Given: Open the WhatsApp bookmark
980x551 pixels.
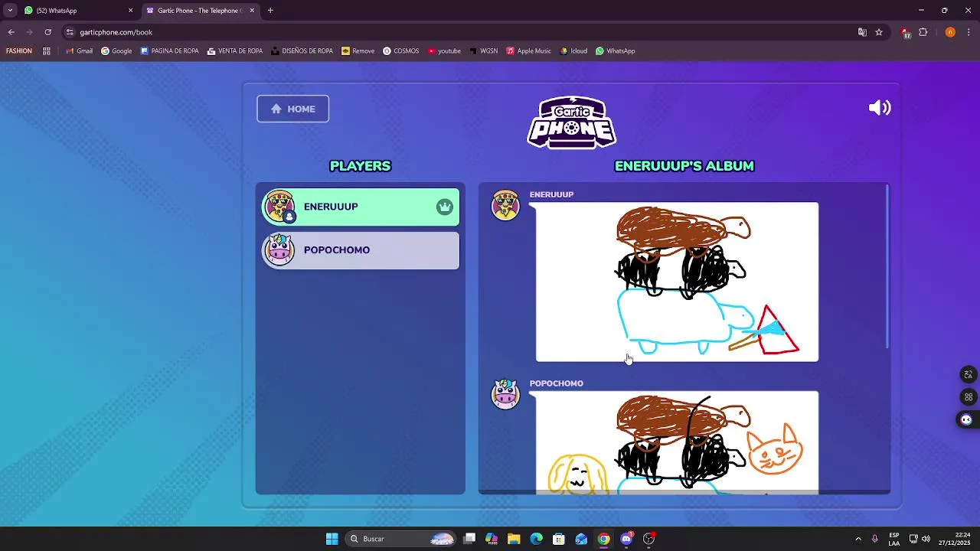Looking at the screenshot, I should pos(615,51).
